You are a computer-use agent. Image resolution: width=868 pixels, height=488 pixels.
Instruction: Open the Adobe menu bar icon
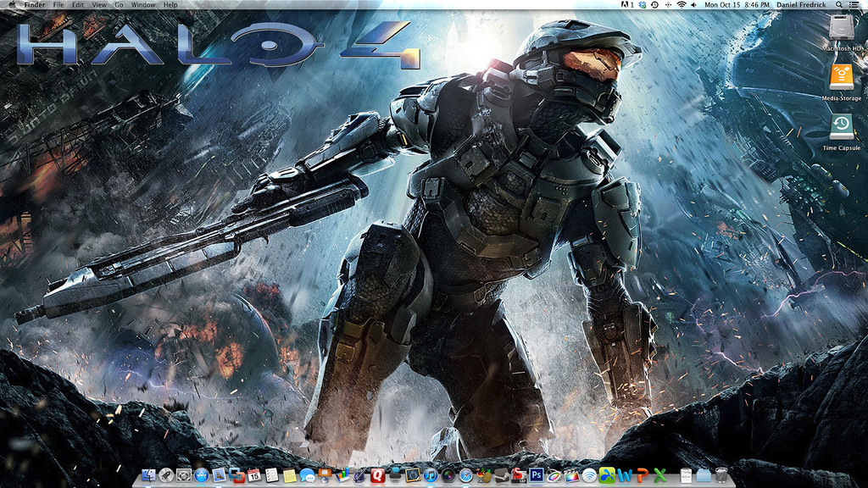coord(627,4)
